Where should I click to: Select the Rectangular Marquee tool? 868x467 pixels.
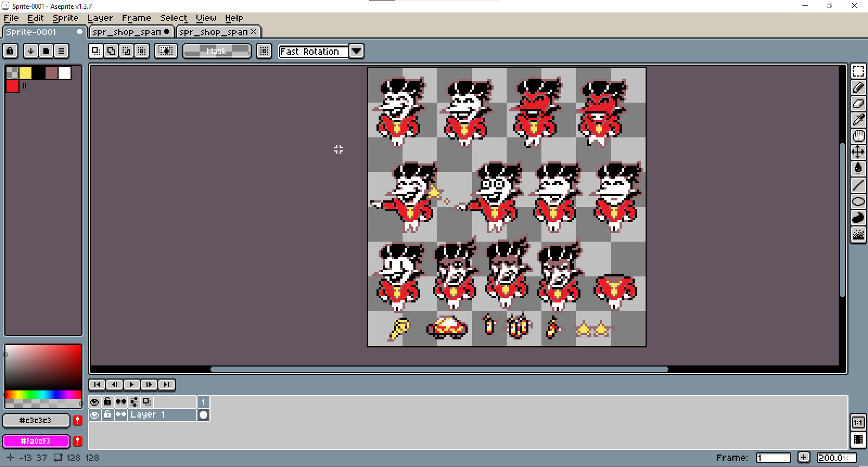click(858, 71)
